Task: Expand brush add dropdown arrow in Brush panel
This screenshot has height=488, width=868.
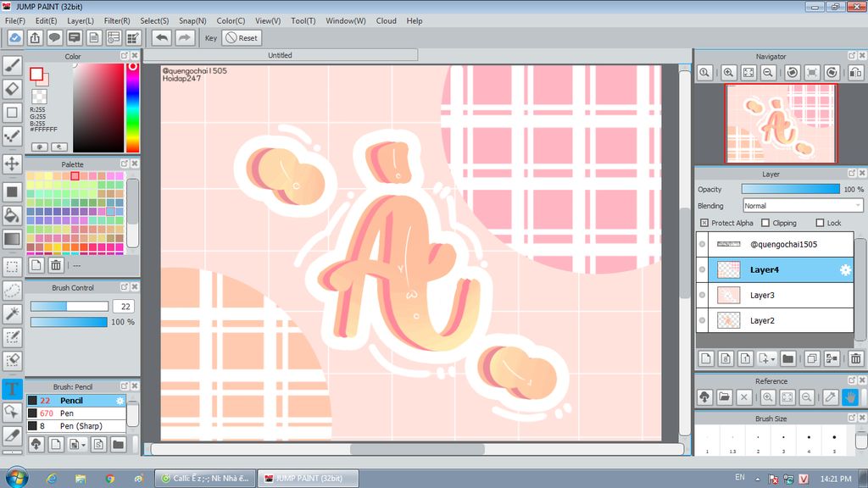Action: coord(84,444)
